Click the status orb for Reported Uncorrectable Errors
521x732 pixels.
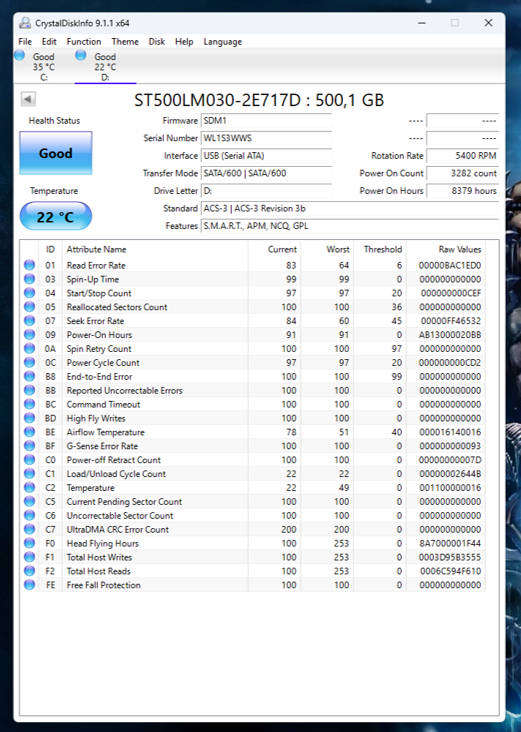point(29,390)
